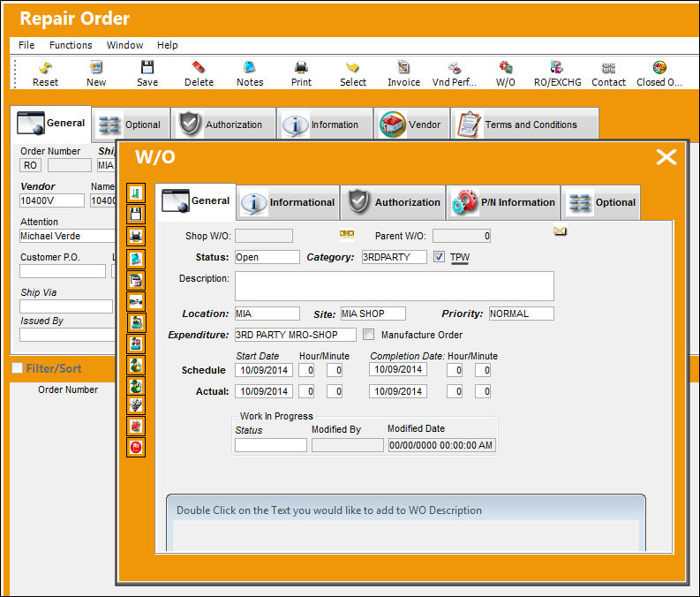Click the Parent W/O field
700x597 pixels.
point(462,235)
